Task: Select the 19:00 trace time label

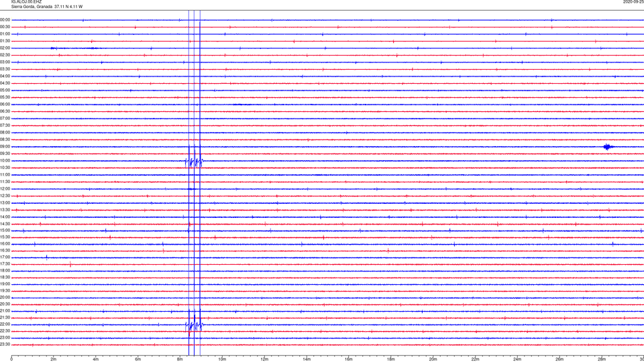Action: (5, 284)
